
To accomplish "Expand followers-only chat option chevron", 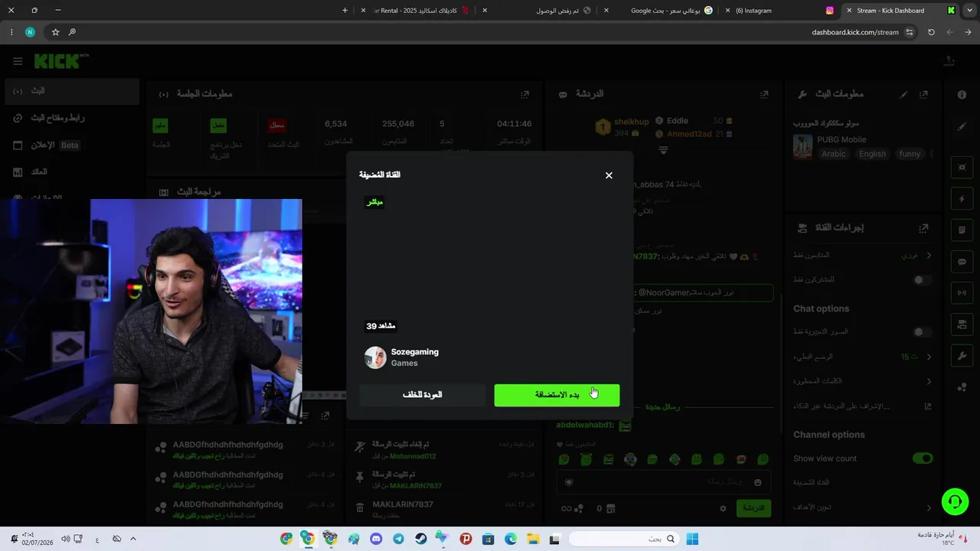I will point(929,256).
